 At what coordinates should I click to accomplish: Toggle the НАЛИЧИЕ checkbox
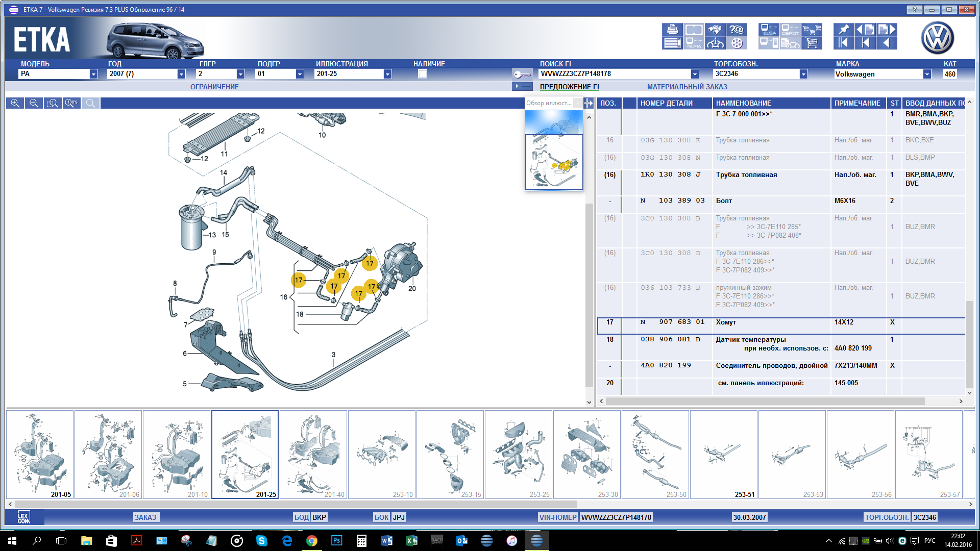(x=423, y=74)
